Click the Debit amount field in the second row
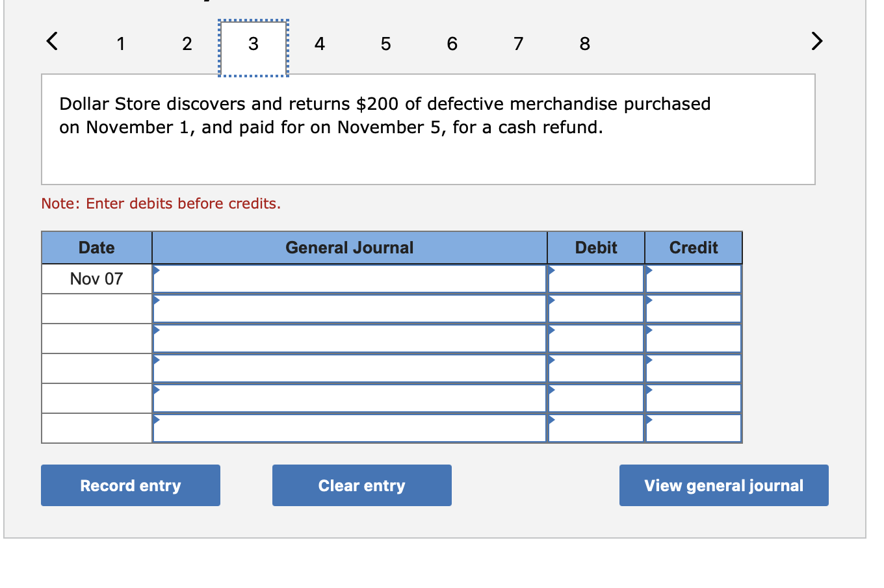 pyautogui.click(x=595, y=308)
